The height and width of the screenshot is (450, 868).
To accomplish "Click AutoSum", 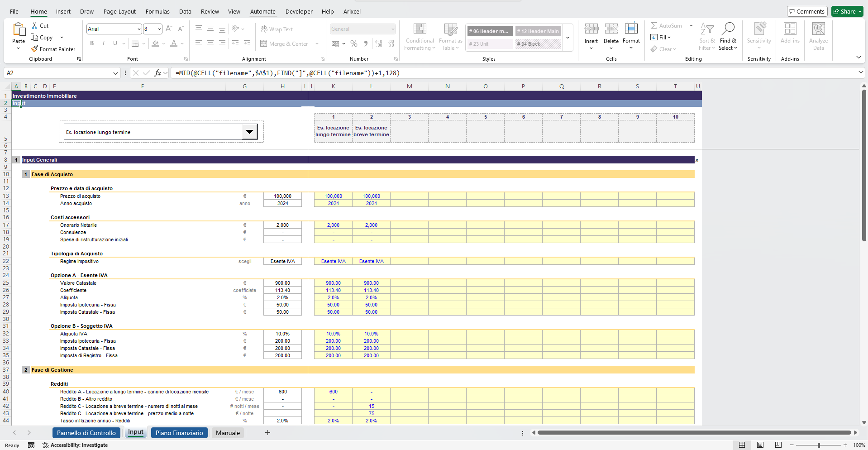I will [x=667, y=25].
